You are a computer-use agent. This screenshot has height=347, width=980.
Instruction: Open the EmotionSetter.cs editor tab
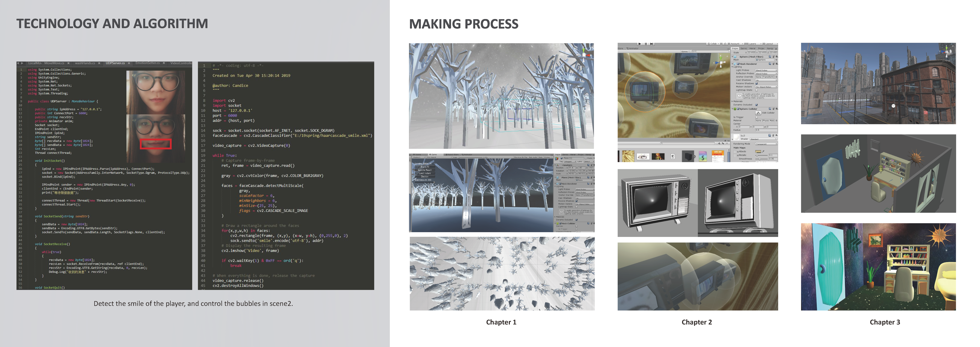[x=148, y=63]
